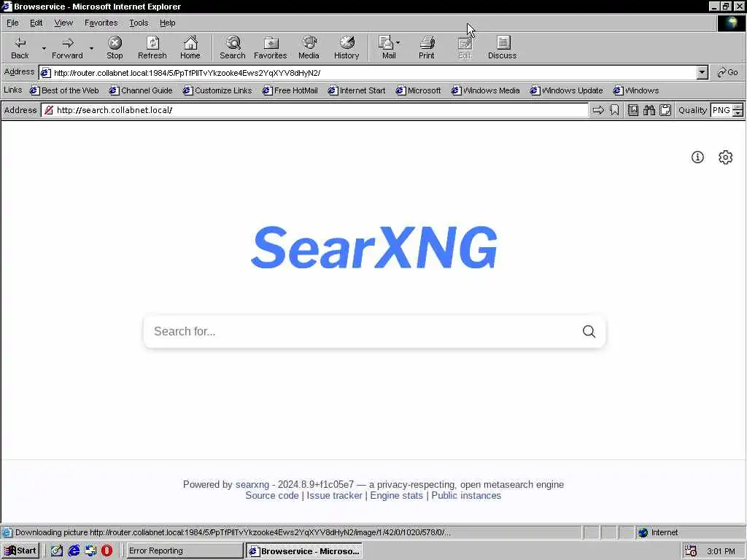
Task: Open the Best of the Web link
Action: point(64,90)
